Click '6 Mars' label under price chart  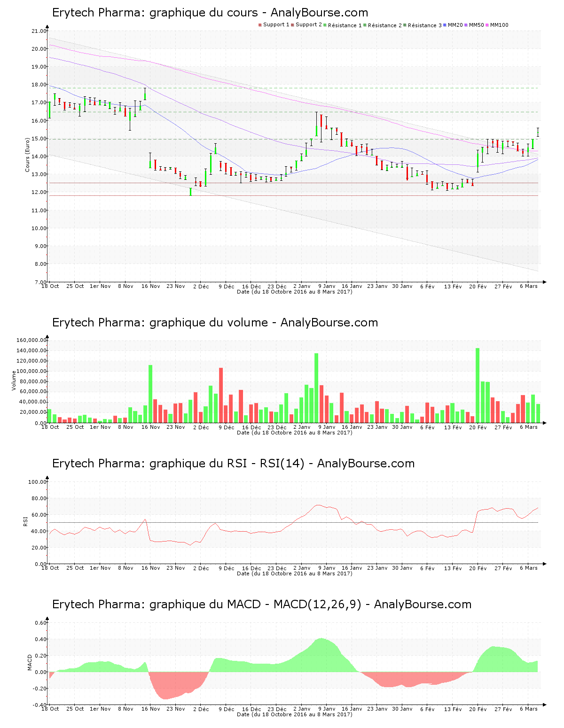click(529, 286)
